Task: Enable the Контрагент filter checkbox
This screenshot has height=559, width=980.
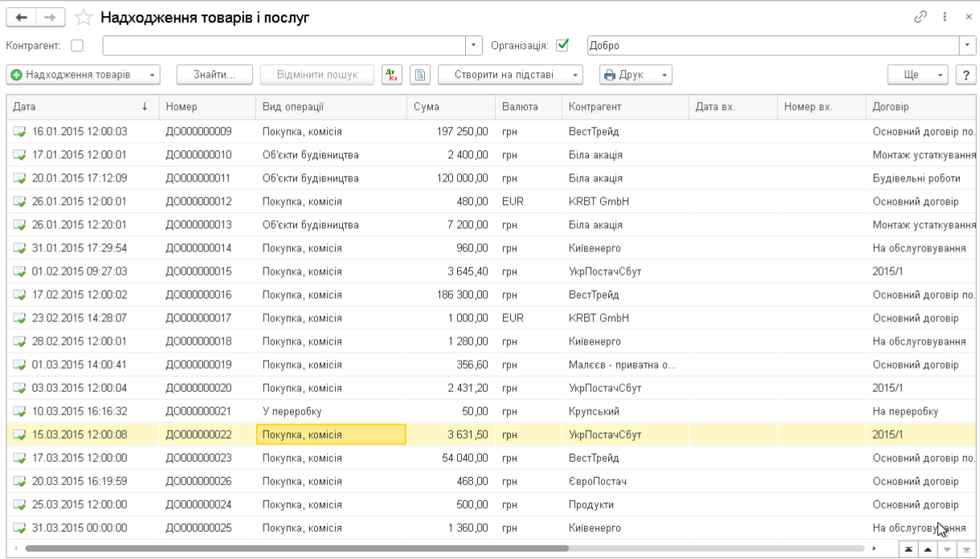Action: [77, 46]
